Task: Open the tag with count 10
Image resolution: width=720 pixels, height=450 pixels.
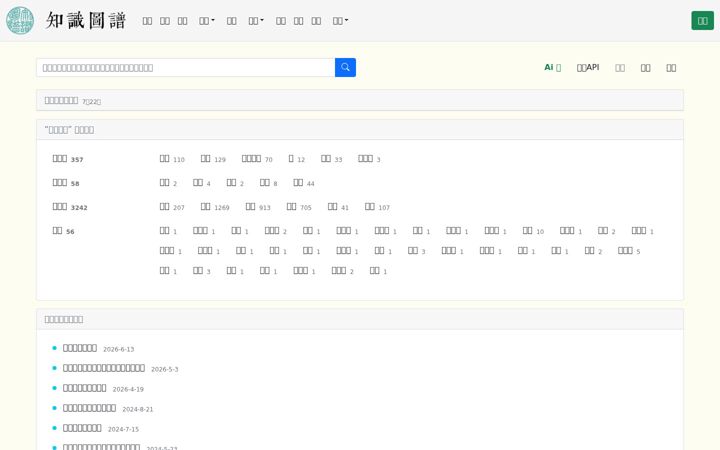Action: (533, 231)
